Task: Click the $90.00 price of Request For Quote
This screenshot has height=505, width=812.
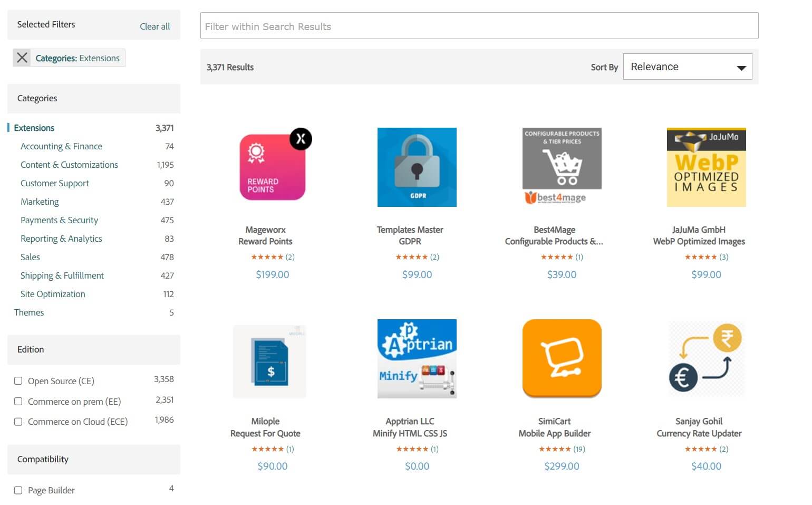Action: pyautogui.click(x=273, y=466)
